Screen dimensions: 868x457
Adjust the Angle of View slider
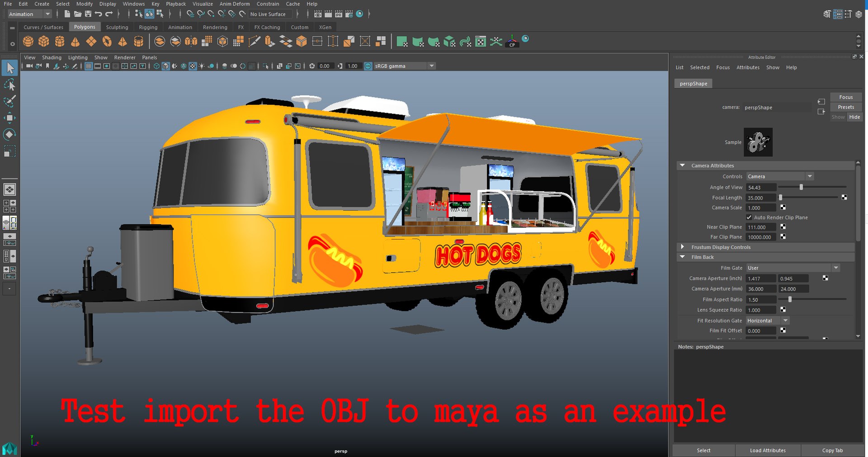[801, 187]
